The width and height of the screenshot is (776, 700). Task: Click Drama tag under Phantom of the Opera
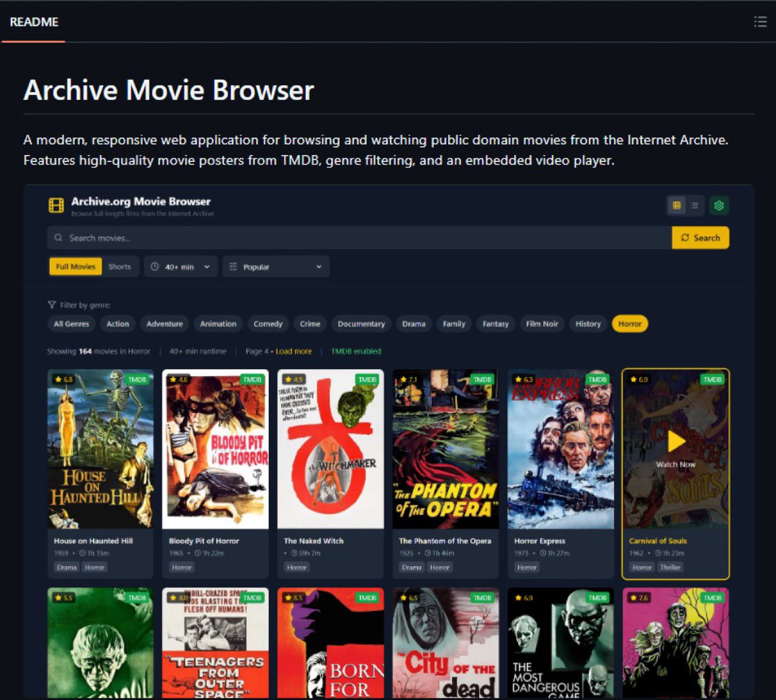412,567
